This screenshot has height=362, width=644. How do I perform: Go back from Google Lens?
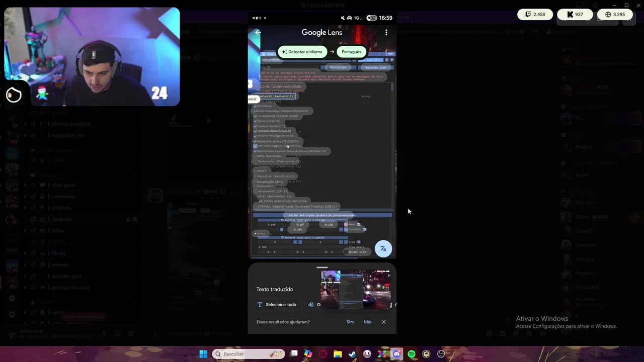[258, 32]
